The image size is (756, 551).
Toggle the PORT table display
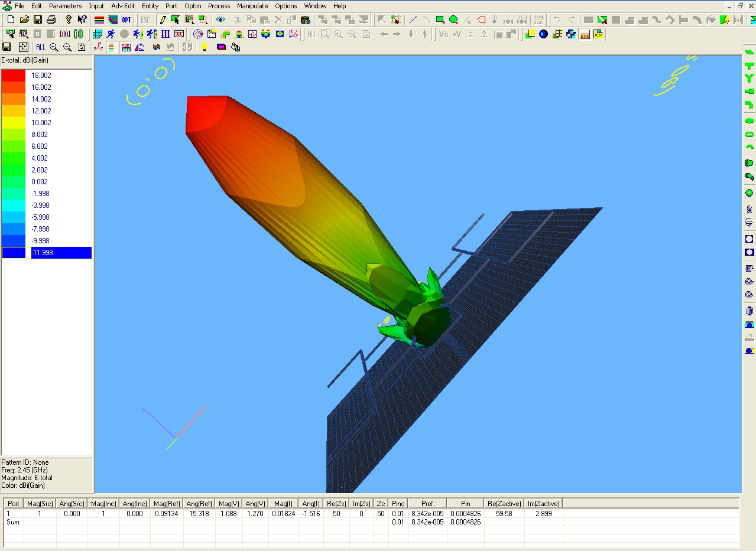[x=126, y=47]
